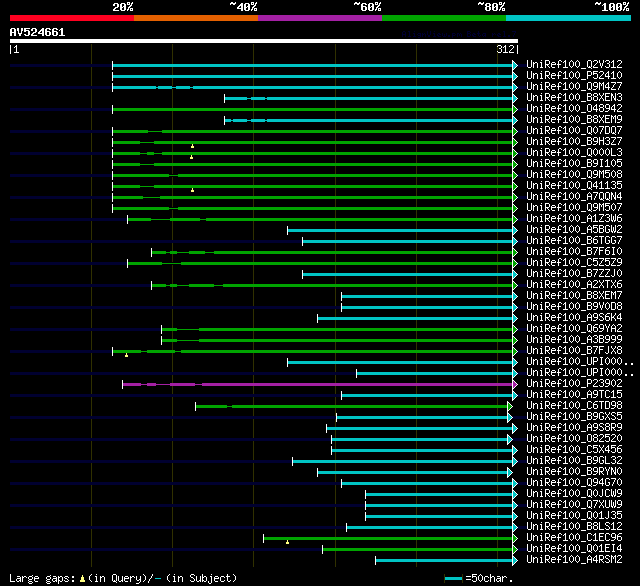Click the yellow gap marker on Q41135 row

pos(192,190)
